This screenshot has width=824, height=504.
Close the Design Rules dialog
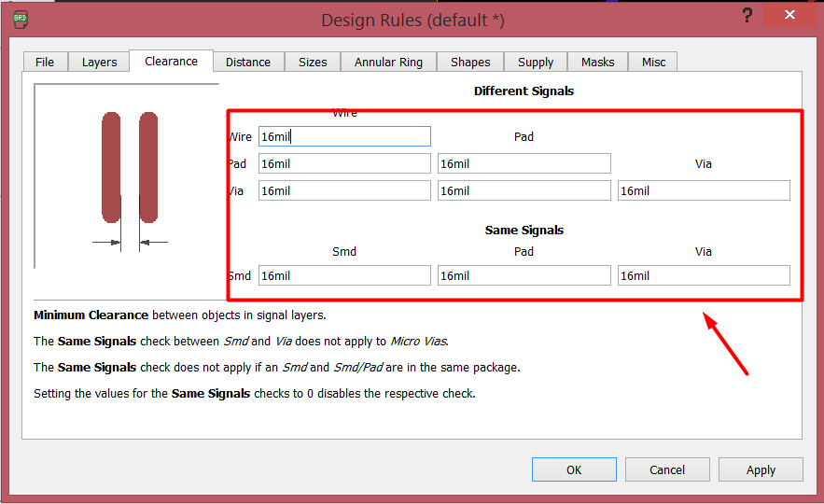(x=789, y=16)
